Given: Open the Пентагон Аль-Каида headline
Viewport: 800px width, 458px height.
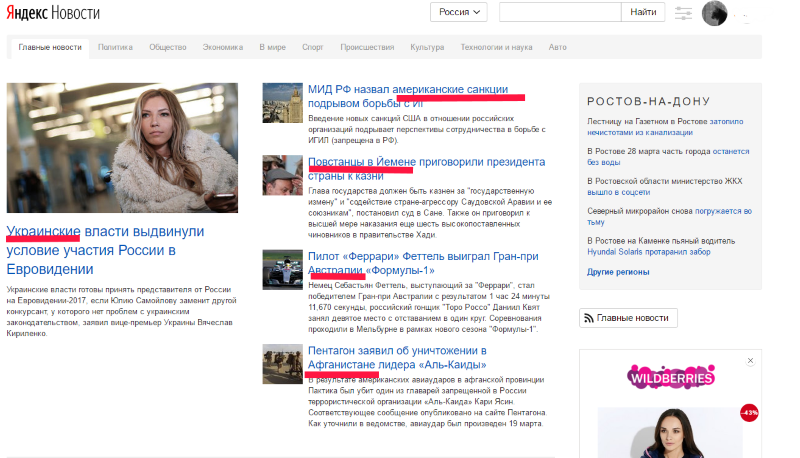Looking at the screenshot, I should [397, 358].
